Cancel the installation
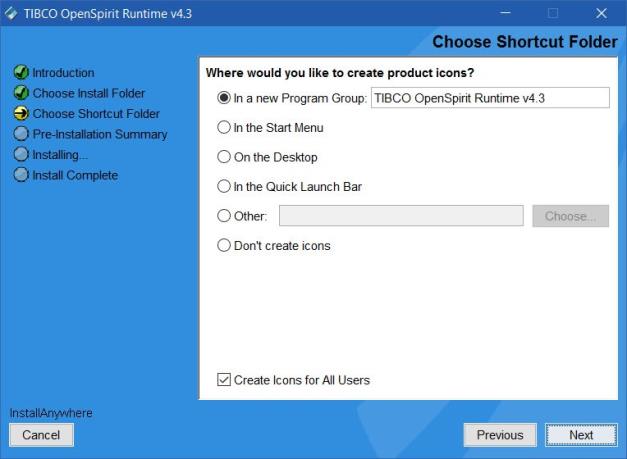The width and height of the screenshot is (627, 459). pyautogui.click(x=41, y=435)
